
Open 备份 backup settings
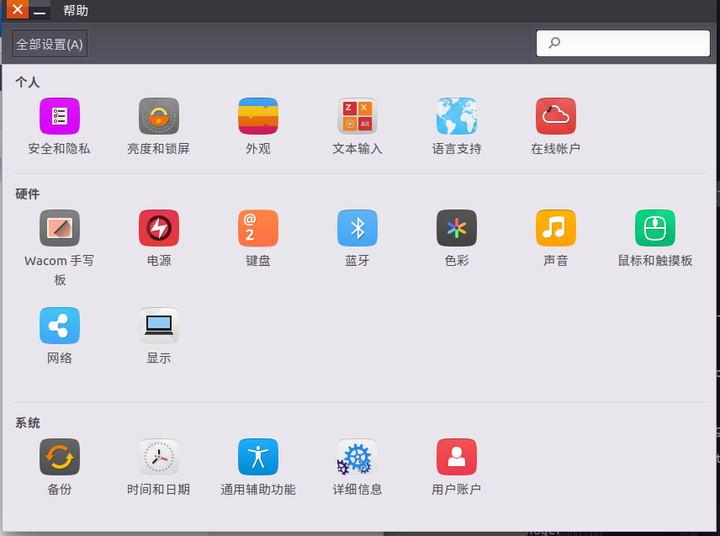click(59, 457)
